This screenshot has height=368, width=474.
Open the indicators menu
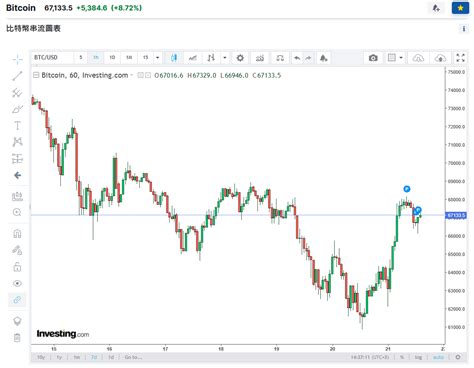pos(260,58)
